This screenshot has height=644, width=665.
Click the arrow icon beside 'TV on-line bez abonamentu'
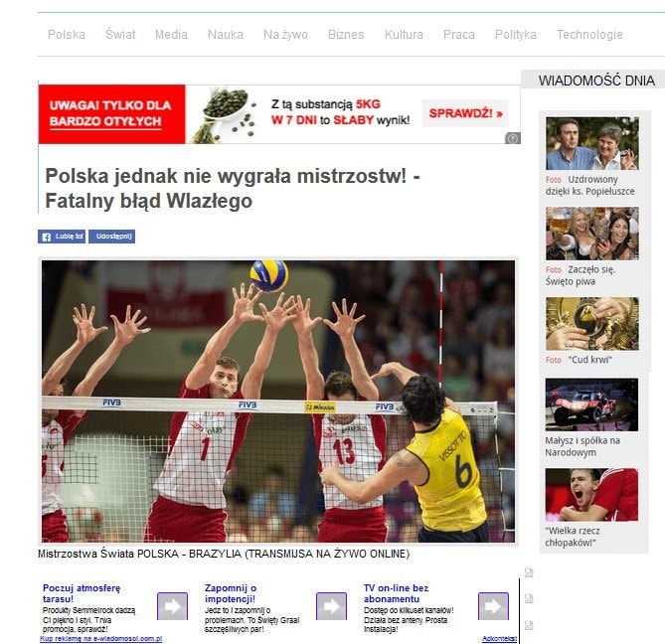[x=493, y=605]
